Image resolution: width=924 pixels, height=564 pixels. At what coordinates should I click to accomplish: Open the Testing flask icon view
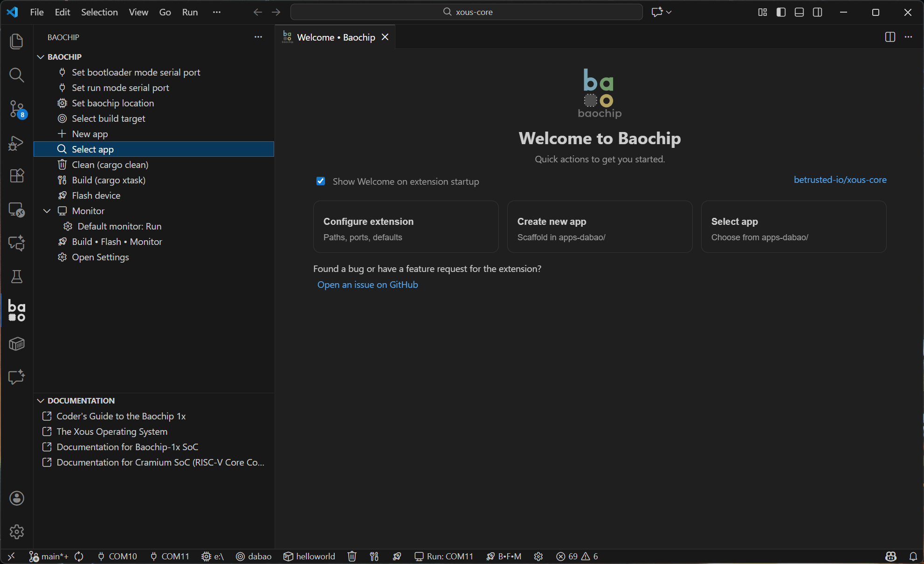point(17,277)
